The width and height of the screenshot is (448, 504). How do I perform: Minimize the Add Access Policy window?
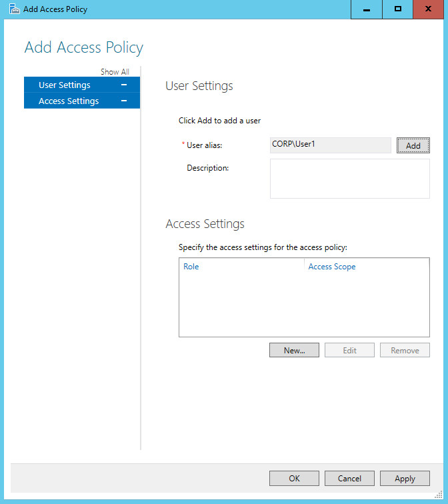[367, 9]
